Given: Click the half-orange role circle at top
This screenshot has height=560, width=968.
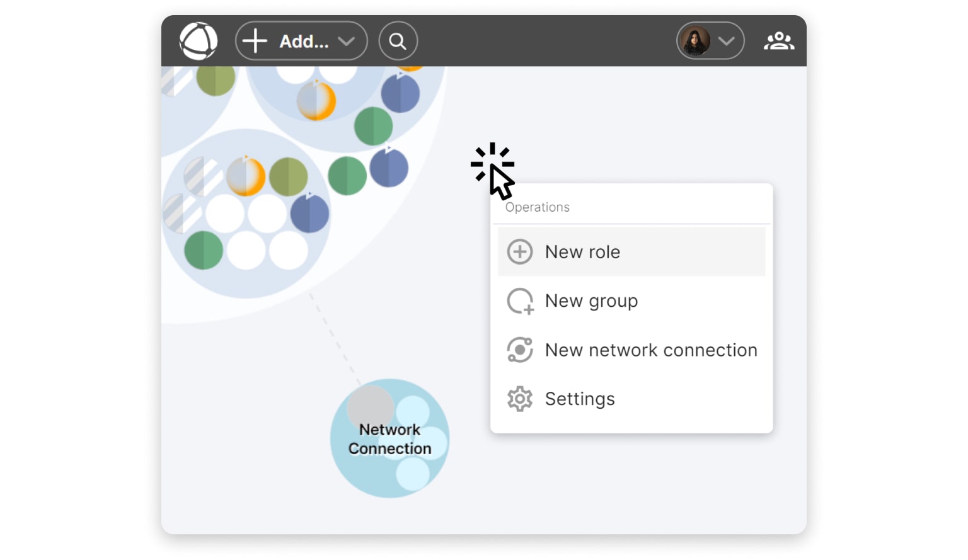Looking at the screenshot, I should coord(316,101).
